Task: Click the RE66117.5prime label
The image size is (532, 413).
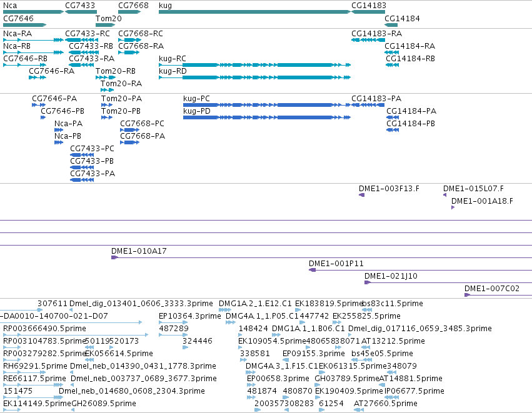Action: point(34,379)
